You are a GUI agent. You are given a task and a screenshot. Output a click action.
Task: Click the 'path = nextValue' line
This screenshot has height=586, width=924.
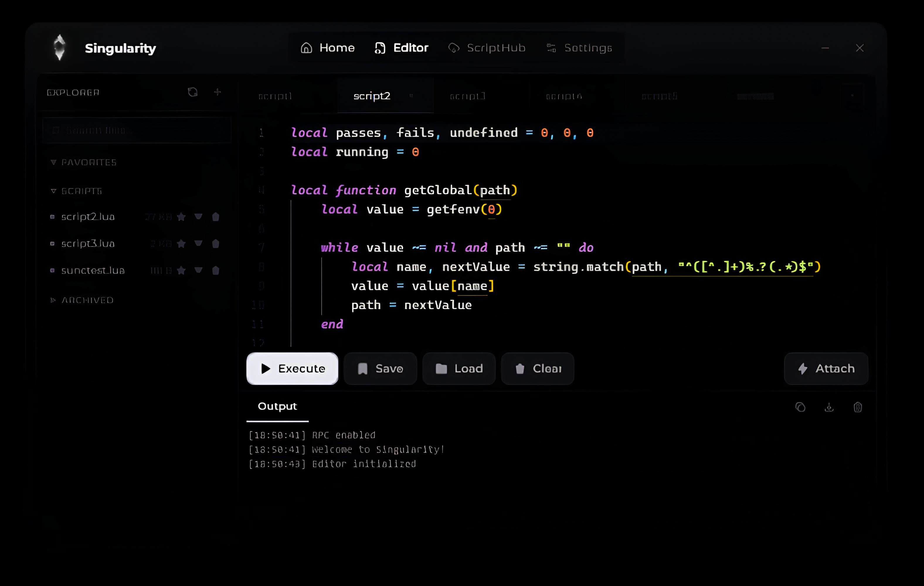coord(411,305)
